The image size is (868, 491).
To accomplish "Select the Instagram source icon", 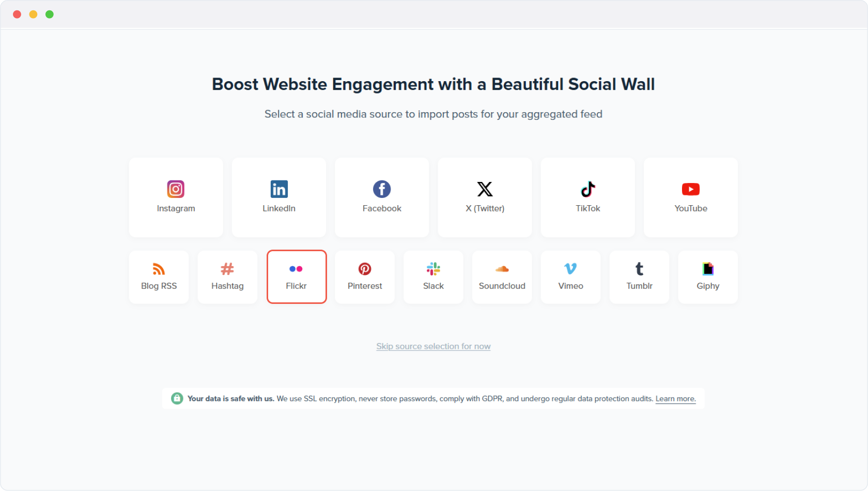I will point(176,189).
